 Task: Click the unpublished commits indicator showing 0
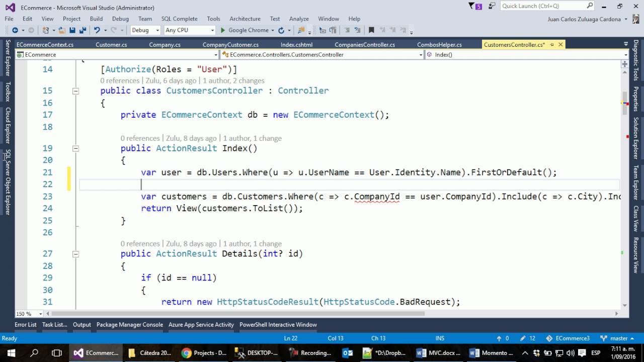pos(503,338)
